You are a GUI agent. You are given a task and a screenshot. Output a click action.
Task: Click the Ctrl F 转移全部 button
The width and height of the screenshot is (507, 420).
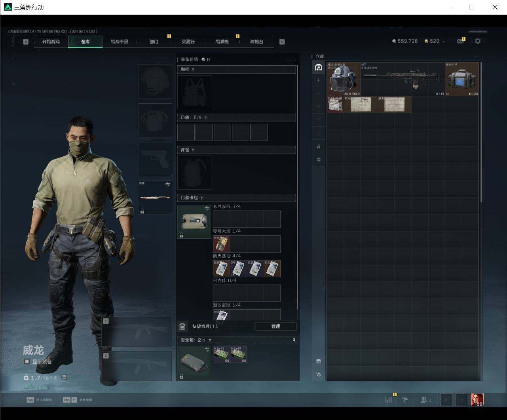coord(78,400)
